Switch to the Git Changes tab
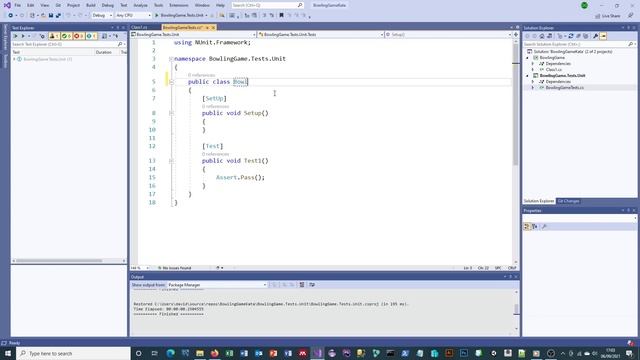 (568, 201)
